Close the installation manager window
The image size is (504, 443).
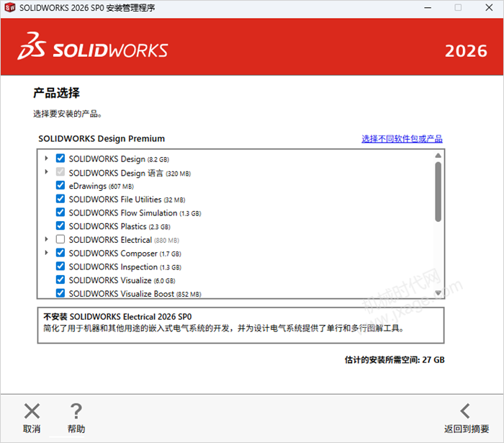tap(489, 7)
